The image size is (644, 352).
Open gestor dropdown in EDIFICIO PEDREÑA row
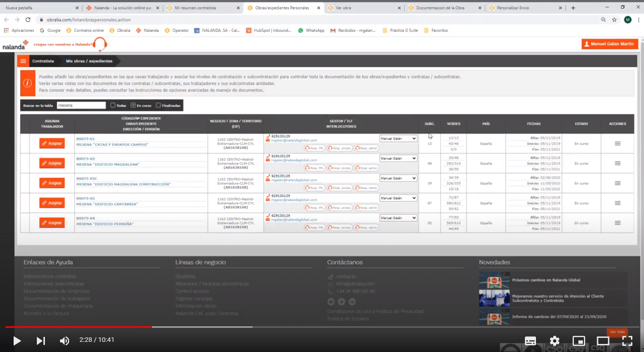[398, 218]
